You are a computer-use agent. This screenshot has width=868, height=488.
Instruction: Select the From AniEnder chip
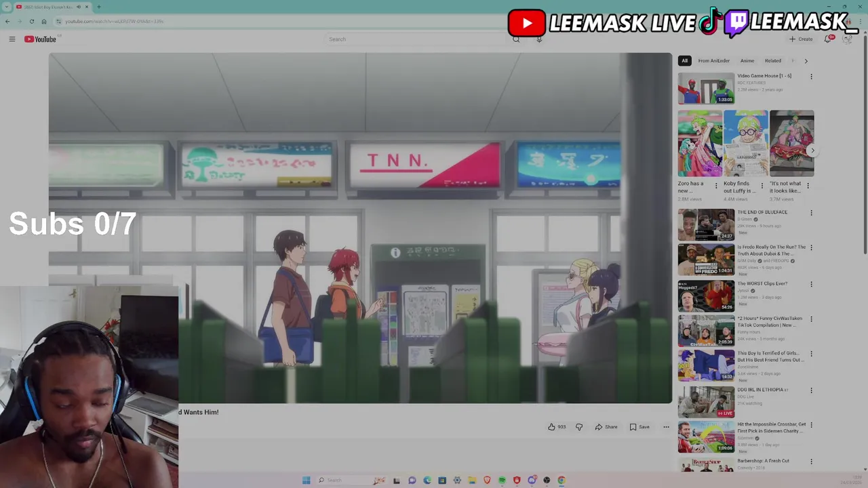tap(714, 61)
